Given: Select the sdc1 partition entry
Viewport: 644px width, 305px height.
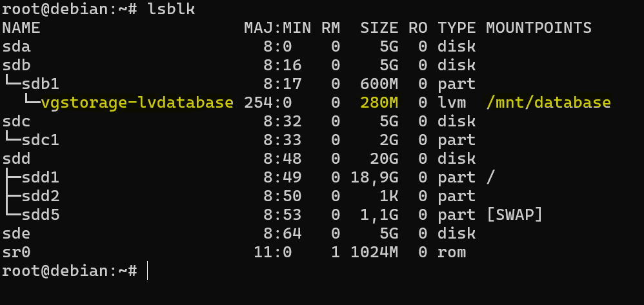Looking at the screenshot, I should tap(41, 141).
